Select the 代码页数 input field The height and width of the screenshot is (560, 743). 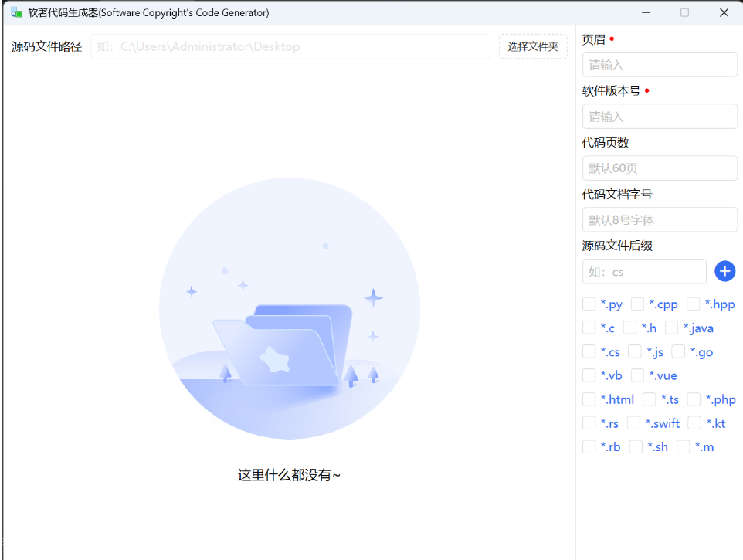(x=660, y=168)
